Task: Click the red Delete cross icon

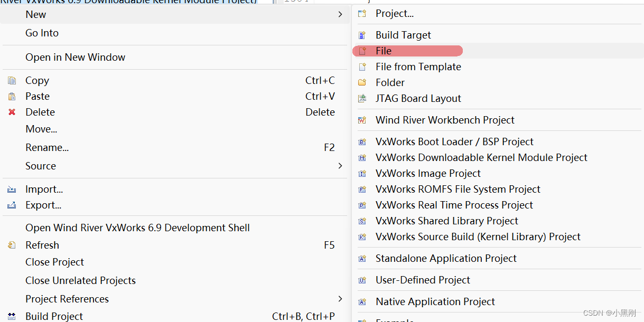Action: tap(12, 112)
